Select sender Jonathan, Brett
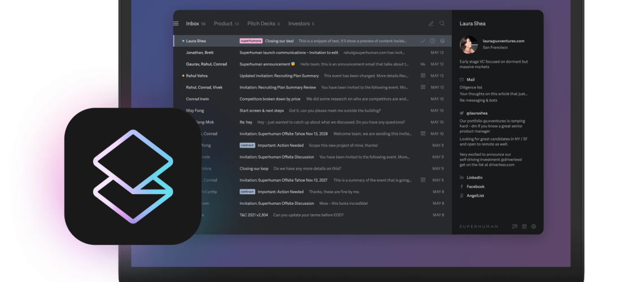The image size is (644, 282). coord(199,52)
